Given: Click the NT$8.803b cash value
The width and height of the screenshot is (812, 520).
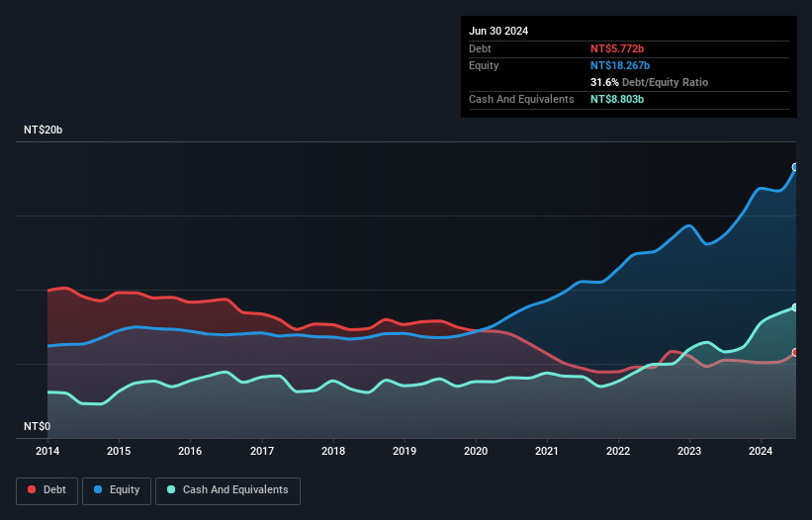Looking at the screenshot, I should click(617, 99).
